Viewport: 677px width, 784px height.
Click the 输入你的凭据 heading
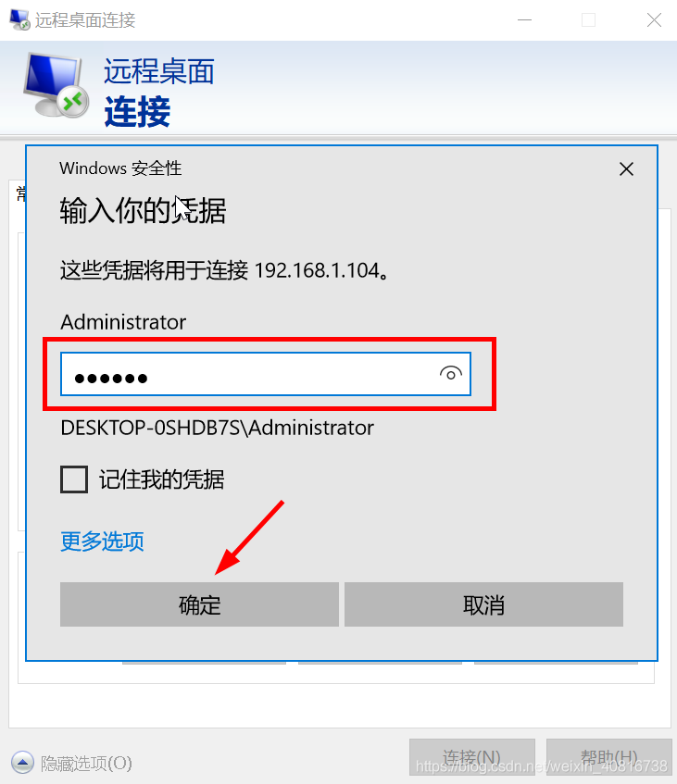pyautogui.click(x=144, y=210)
